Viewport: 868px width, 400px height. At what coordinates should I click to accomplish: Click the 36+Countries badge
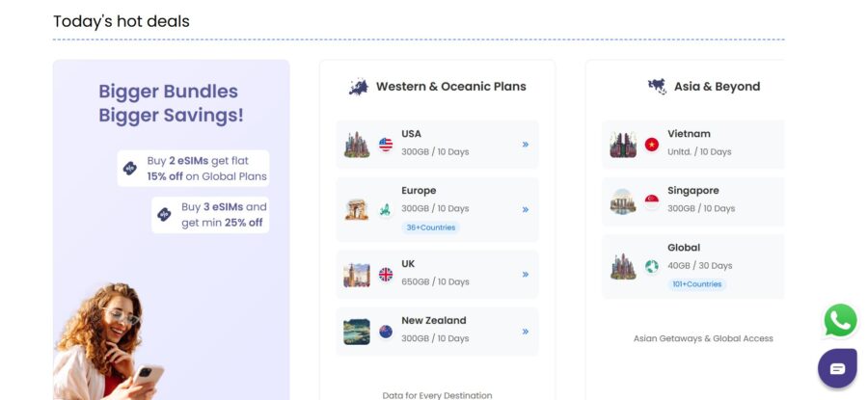click(x=431, y=227)
